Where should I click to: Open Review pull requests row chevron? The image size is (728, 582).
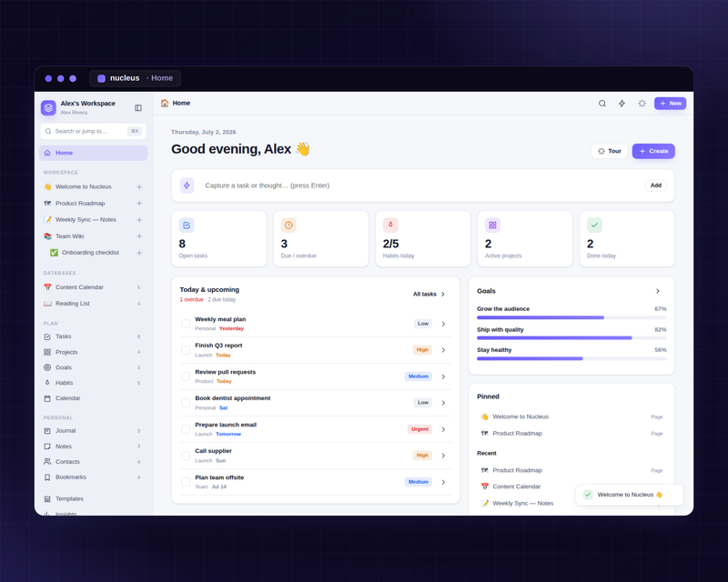click(x=443, y=376)
